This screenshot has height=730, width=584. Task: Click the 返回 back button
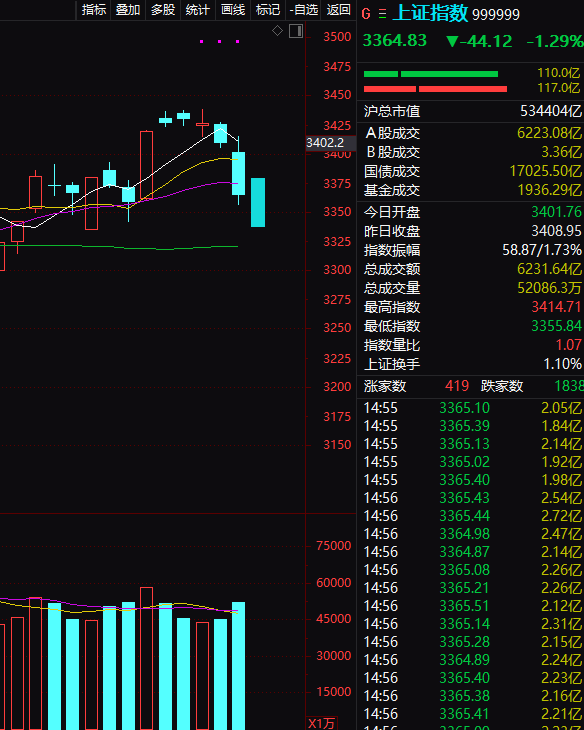coord(338,9)
